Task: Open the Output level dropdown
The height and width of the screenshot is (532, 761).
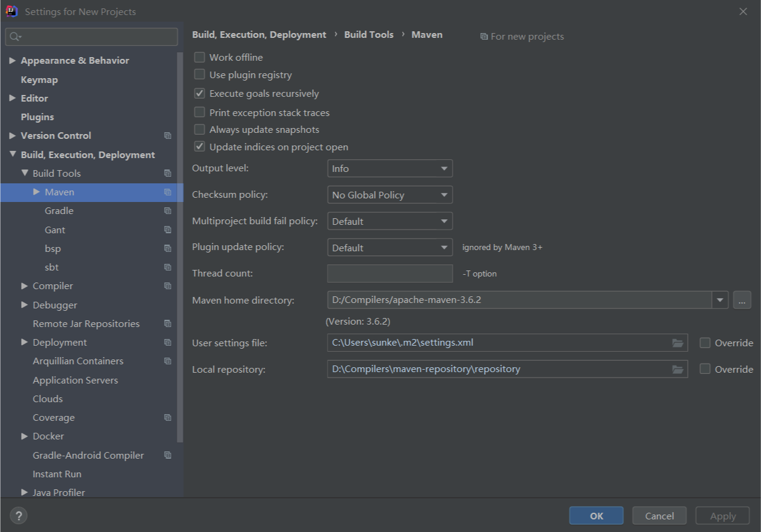Action: tap(390, 168)
